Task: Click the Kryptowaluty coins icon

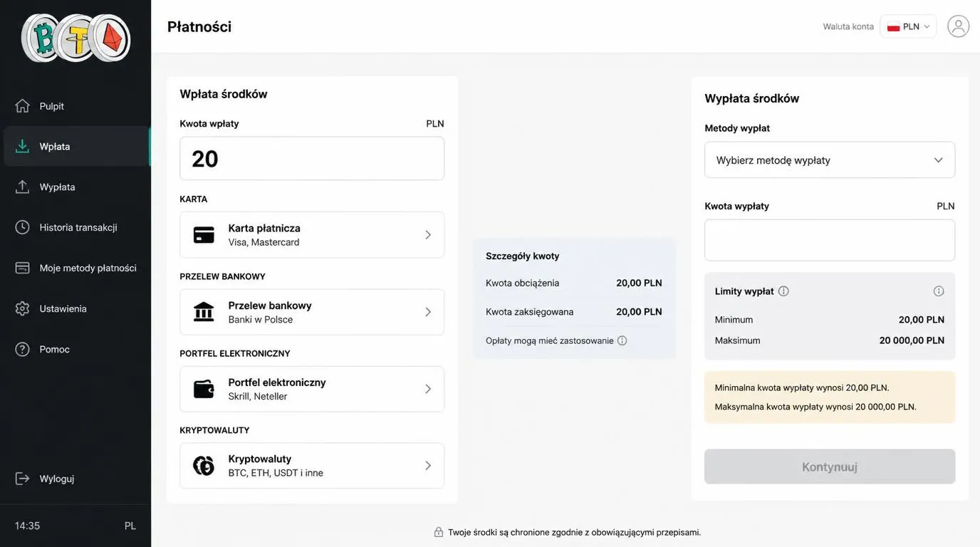Action: [204, 466]
